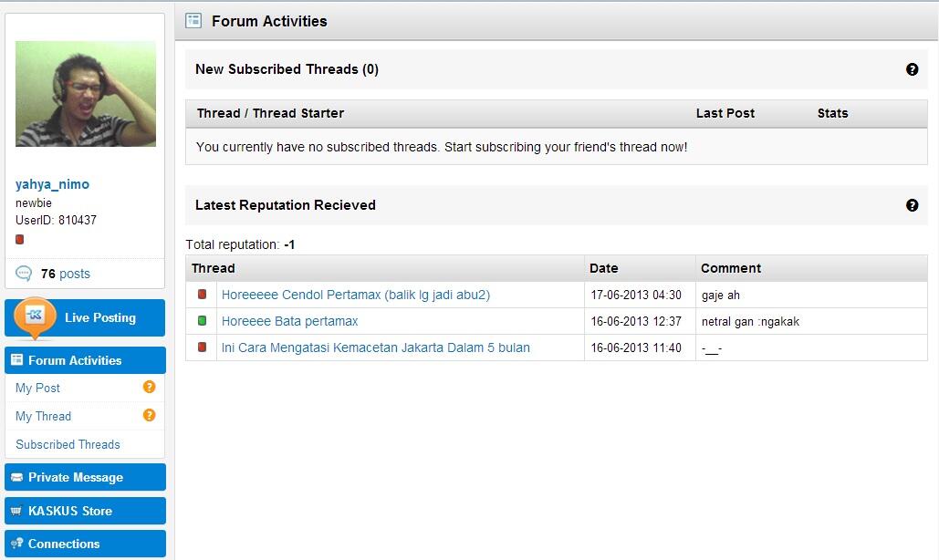Click the Forum Activities header panel icon

click(x=193, y=21)
